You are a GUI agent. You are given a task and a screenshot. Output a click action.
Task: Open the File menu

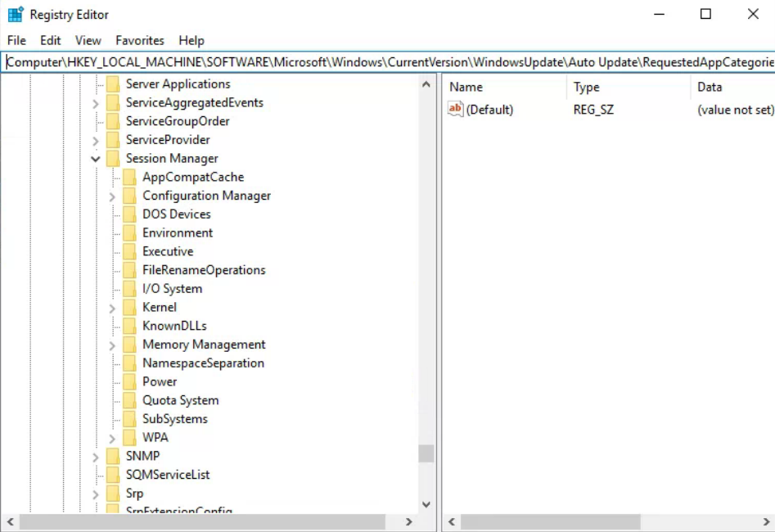coord(16,41)
